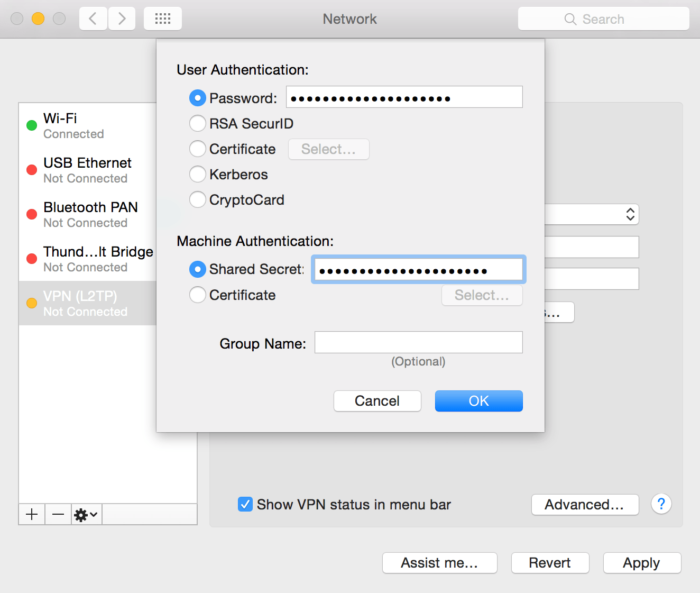Open the Configuration dropdown stepper
The width and height of the screenshot is (700, 593).
pos(630,214)
